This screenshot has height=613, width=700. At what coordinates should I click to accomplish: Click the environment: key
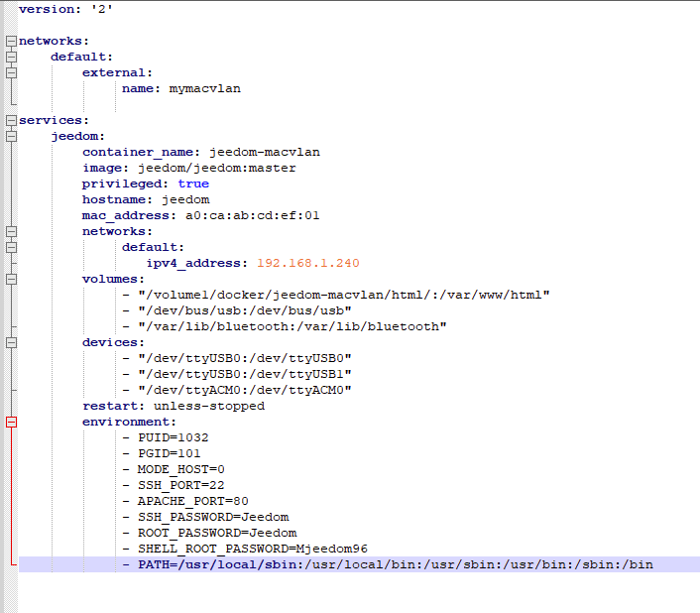129,422
